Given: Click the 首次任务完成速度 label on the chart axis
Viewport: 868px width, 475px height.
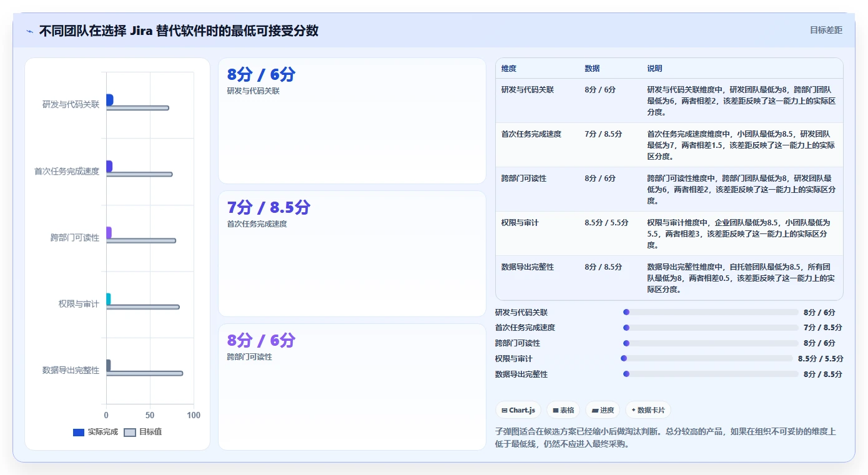Looking at the screenshot, I should point(67,171).
